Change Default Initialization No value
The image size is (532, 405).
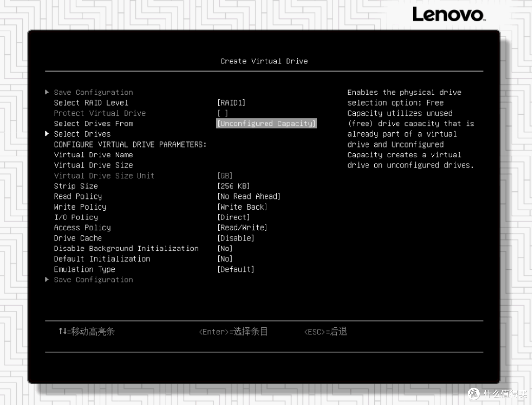(225, 259)
